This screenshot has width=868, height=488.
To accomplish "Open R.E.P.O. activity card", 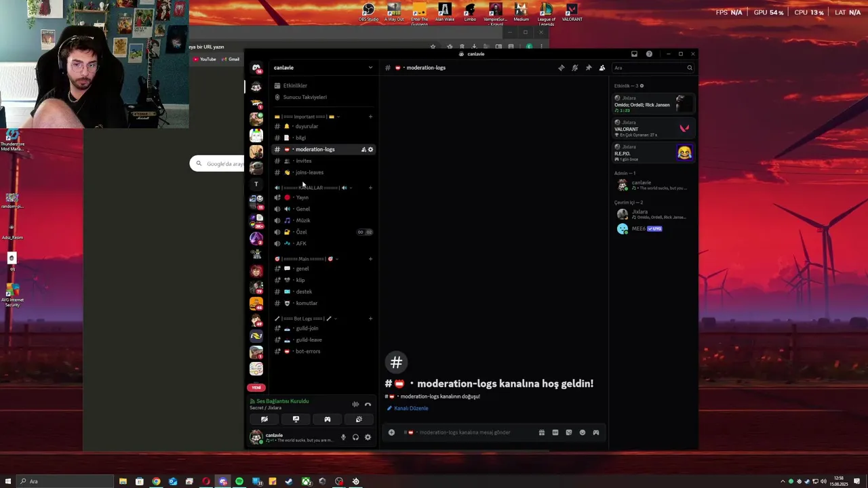I will coord(653,152).
